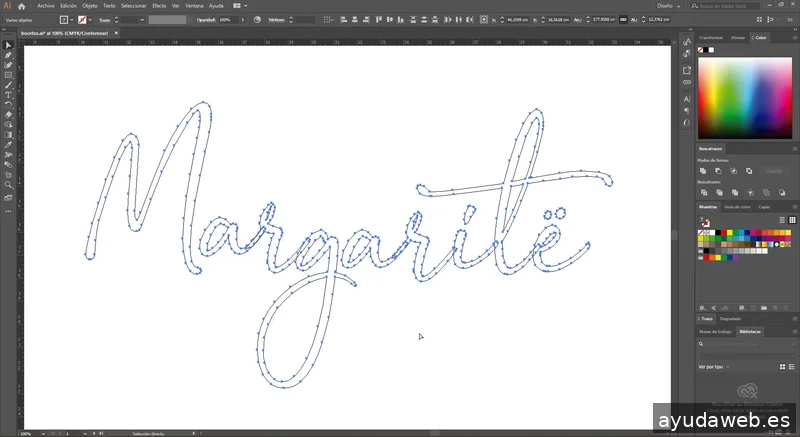Click Exclude shape mode in Pathfinder

(749, 171)
